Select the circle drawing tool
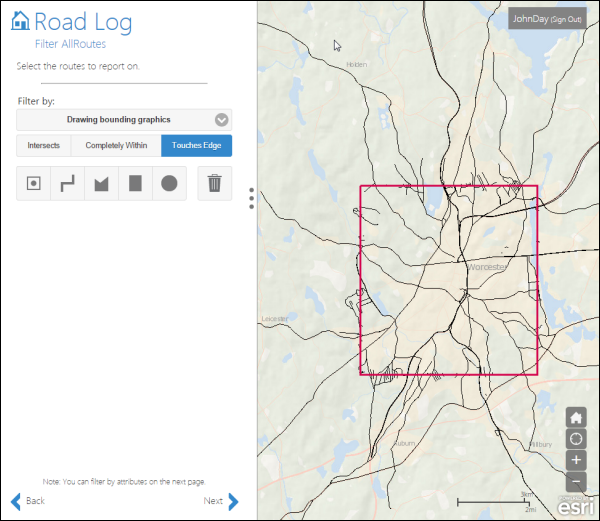The width and height of the screenshot is (600, 521). [x=169, y=184]
